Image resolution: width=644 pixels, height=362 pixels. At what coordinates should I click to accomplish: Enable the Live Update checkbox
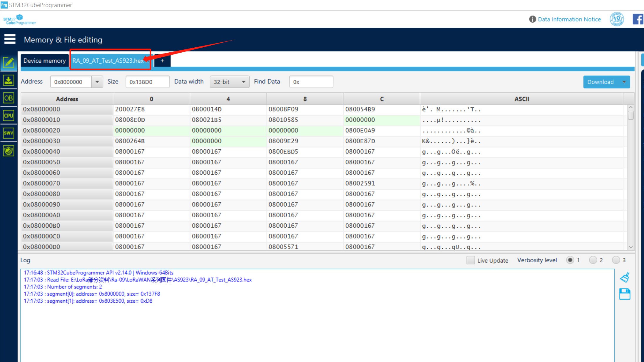click(x=470, y=260)
